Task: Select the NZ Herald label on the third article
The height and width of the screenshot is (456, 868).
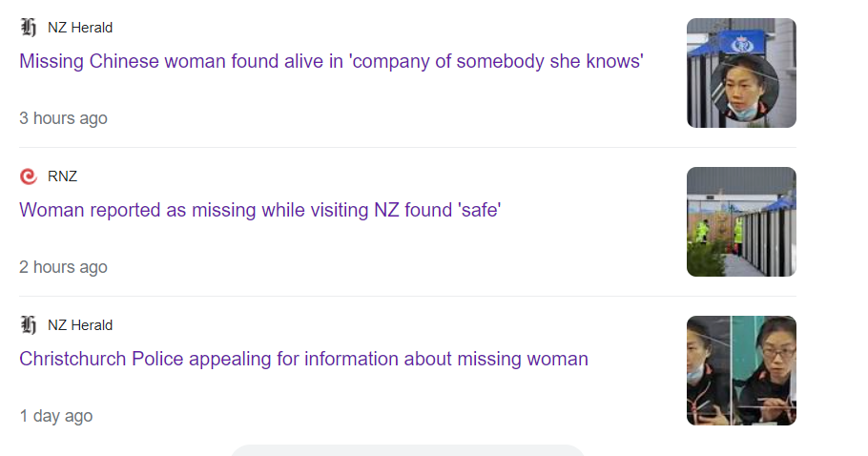Action: point(80,325)
